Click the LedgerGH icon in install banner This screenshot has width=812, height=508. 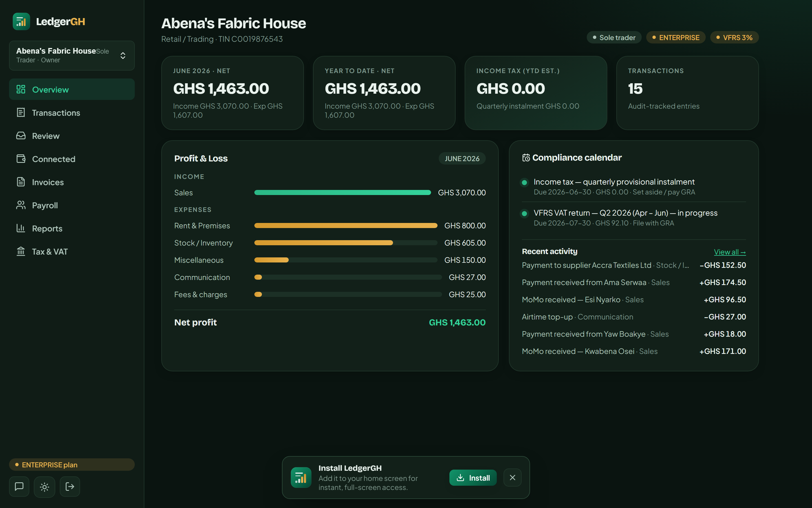pyautogui.click(x=301, y=478)
